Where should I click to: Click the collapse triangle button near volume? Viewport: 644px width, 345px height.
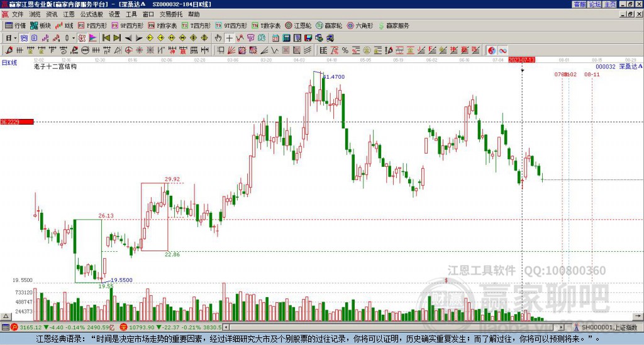click(5, 316)
